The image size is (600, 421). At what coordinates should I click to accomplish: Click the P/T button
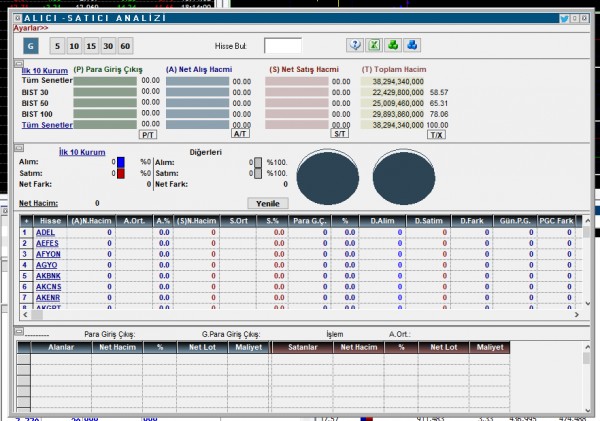(x=147, y=133)
